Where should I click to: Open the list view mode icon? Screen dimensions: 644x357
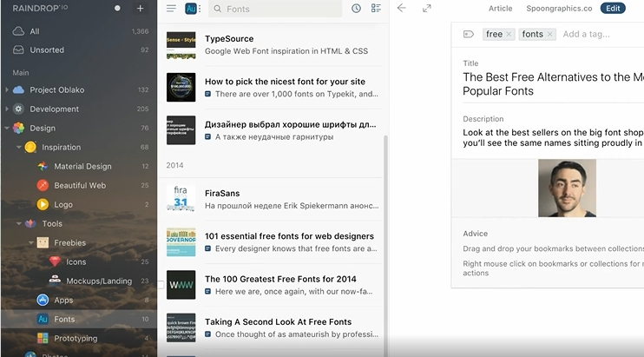[x=376, y=9]
